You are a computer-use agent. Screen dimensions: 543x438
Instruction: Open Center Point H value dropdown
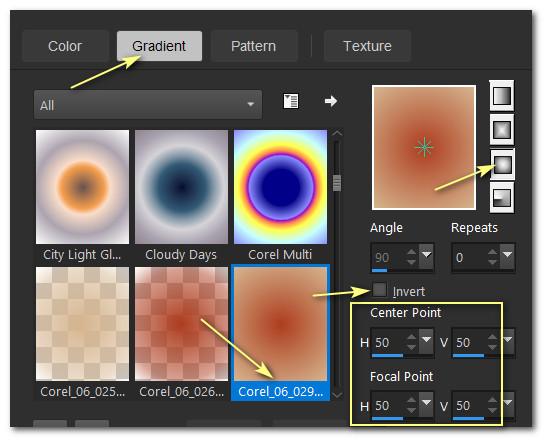click(426, 341)
